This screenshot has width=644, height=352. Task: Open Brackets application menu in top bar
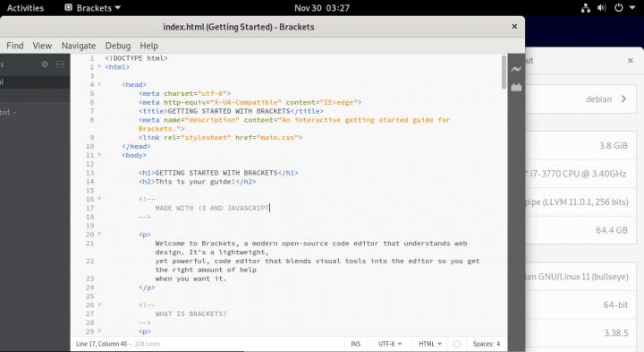(x=93, y=8)
